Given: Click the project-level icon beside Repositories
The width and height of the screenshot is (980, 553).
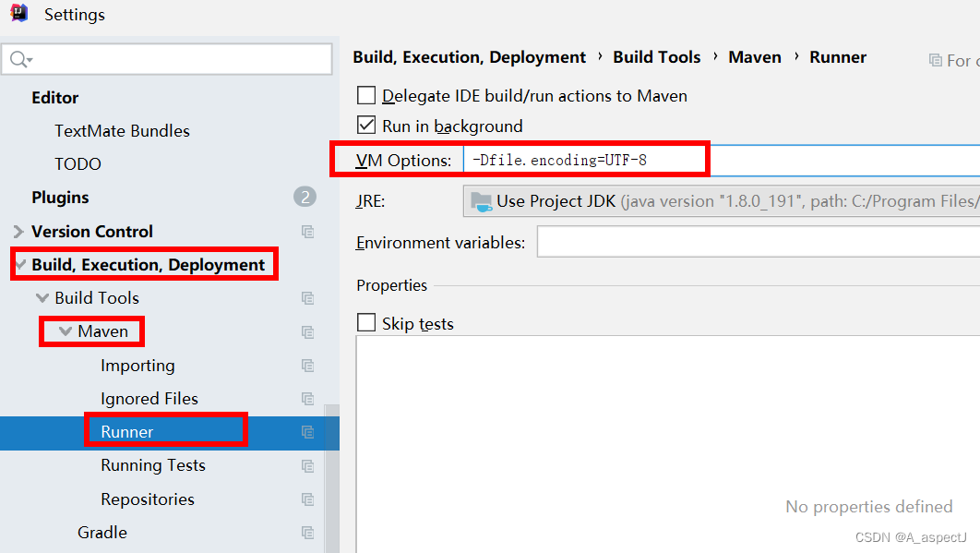Looking at the screenshot, I should tap(307, 499).
